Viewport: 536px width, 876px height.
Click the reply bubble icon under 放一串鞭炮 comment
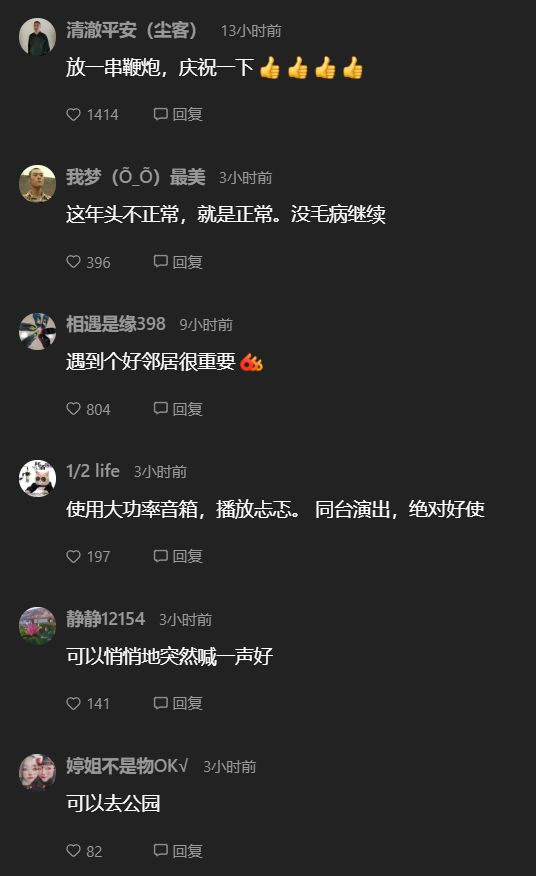click(160, 115)
